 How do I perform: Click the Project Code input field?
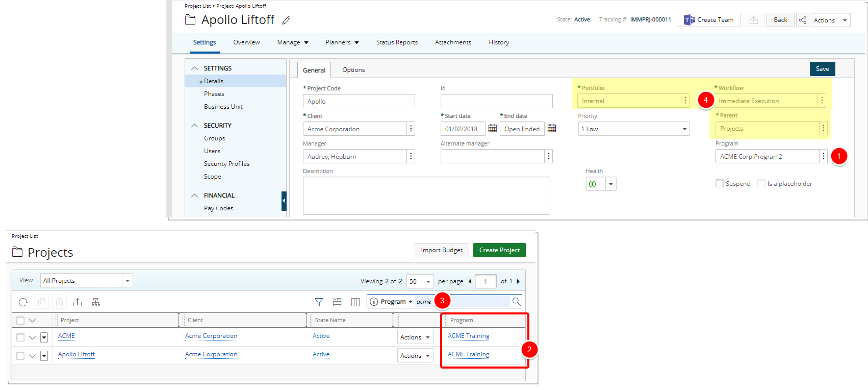(359, 101)
